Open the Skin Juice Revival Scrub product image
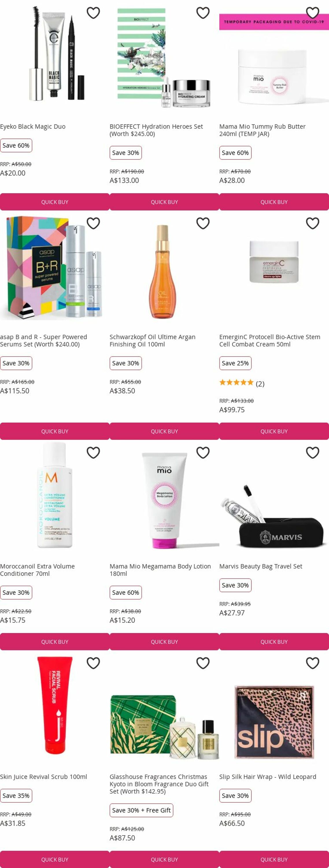Image resolution: width=329 pixels, height=868 pixels. pyautogui.click(x=55, y=706)
